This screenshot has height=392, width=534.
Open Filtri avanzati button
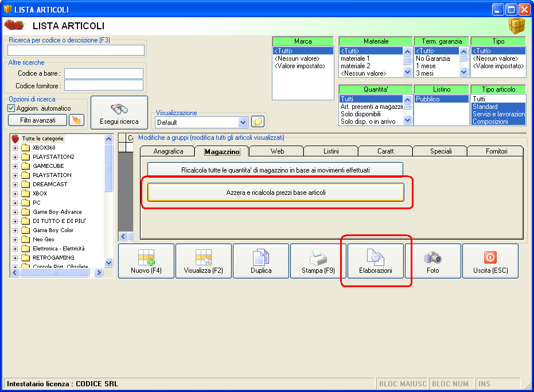point(37,120)
